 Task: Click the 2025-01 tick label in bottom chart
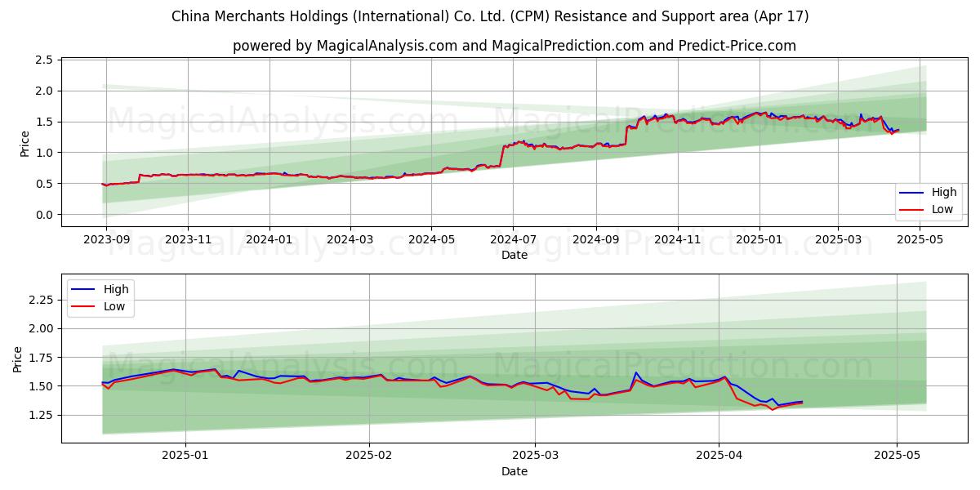[x=185, y=456]
